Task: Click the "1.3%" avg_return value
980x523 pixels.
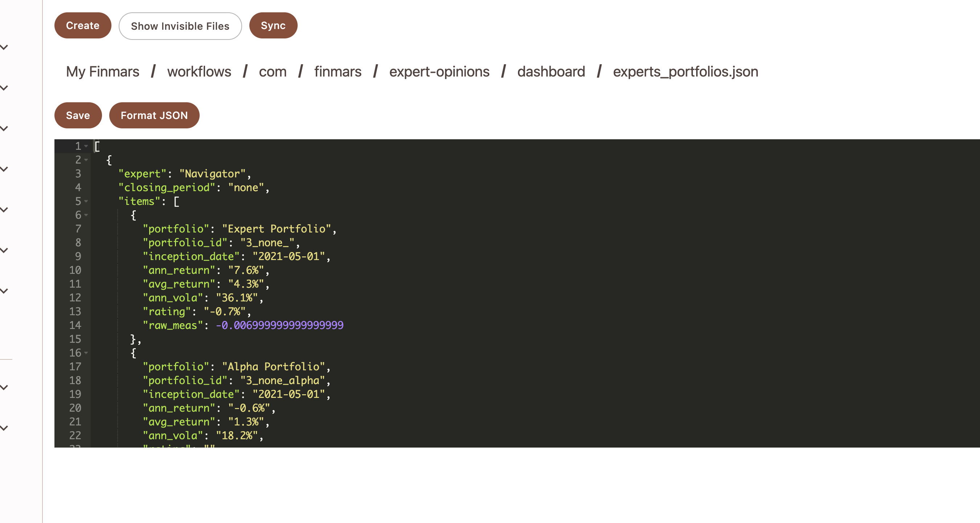Action: (246, 421)
